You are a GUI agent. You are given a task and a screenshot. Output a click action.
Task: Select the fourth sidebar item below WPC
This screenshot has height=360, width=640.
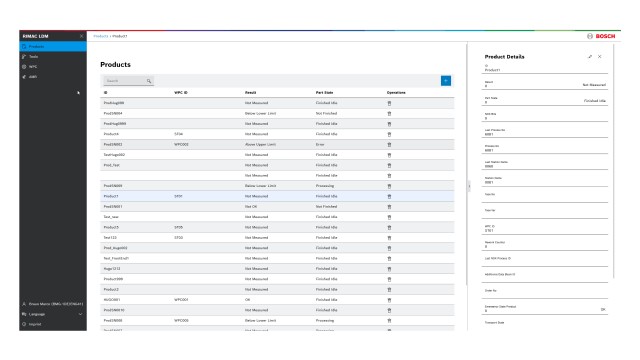click(x=53, y=77)
